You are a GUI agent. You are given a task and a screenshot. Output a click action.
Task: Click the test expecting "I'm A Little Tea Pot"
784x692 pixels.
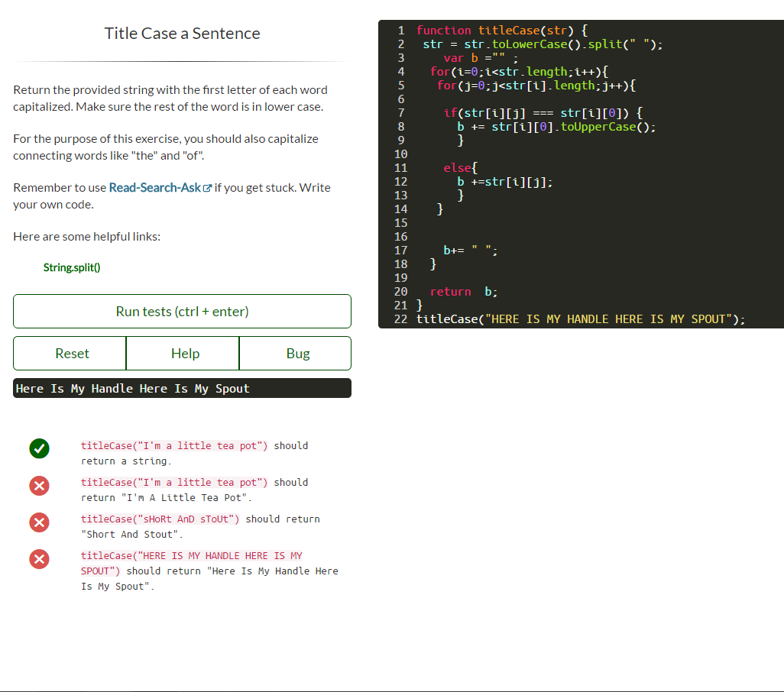pyautogui.click(x=195, y=490)
